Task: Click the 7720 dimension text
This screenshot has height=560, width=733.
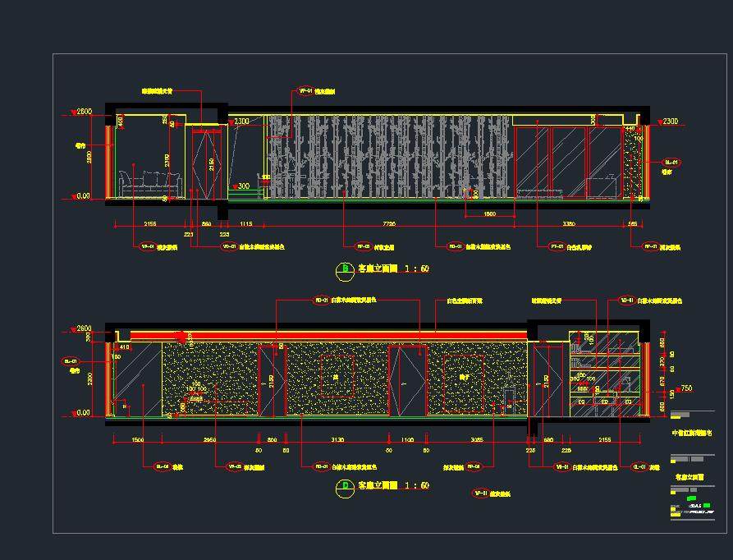Action: coord(388,223)
